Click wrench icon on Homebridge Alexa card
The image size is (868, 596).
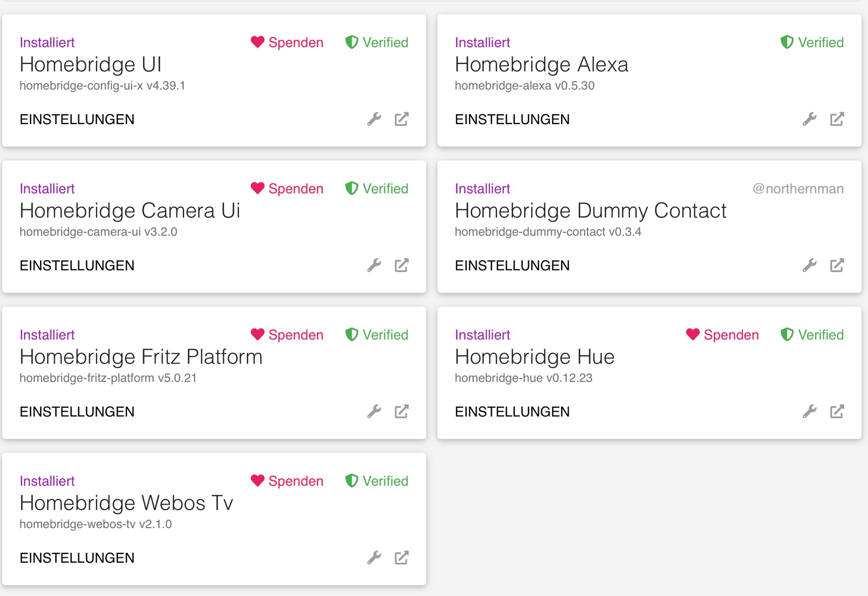[809, 119]
